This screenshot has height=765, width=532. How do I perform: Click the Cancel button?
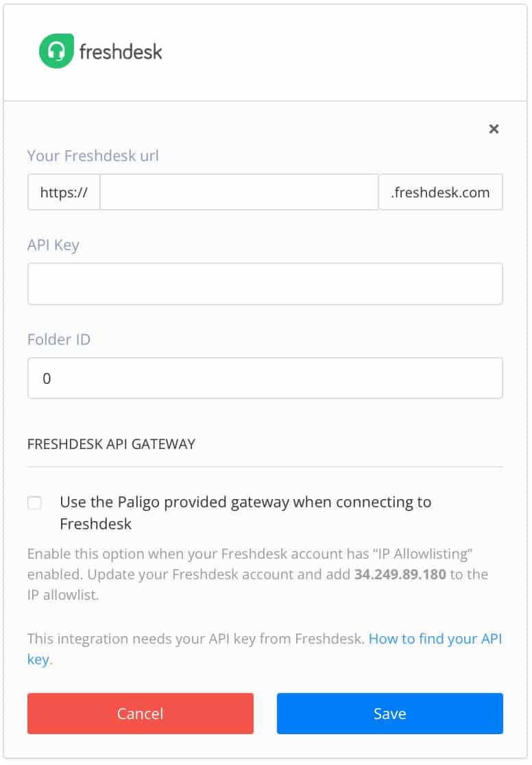point(140,714)
